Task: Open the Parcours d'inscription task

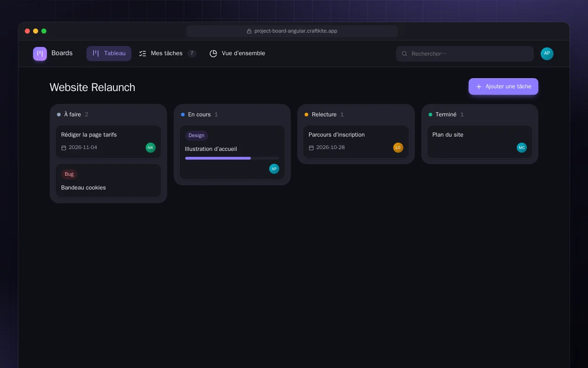Action: 356,142
